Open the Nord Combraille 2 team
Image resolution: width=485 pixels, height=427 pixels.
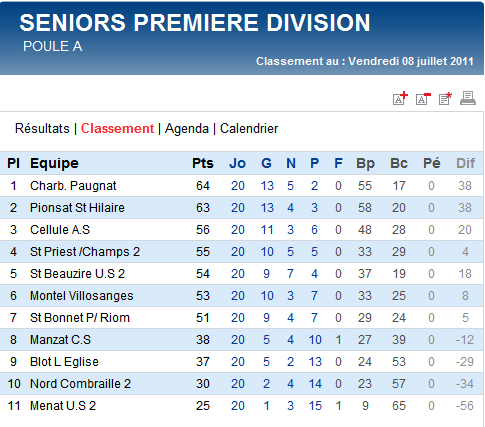(80, 384)
